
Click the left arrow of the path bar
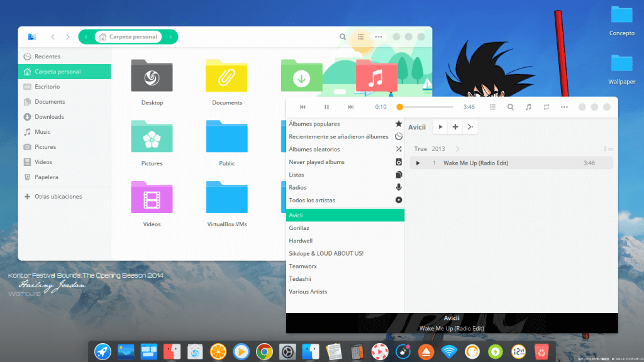pos(86,36)
